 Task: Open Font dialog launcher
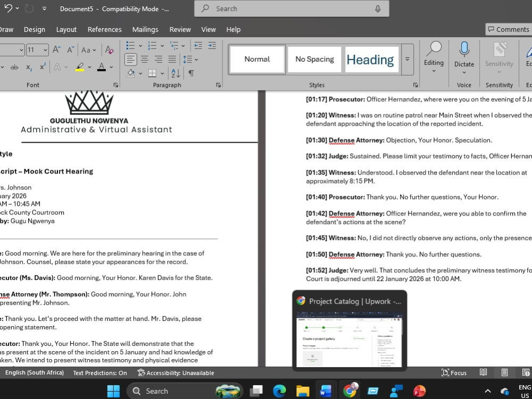tap(115, 85)
